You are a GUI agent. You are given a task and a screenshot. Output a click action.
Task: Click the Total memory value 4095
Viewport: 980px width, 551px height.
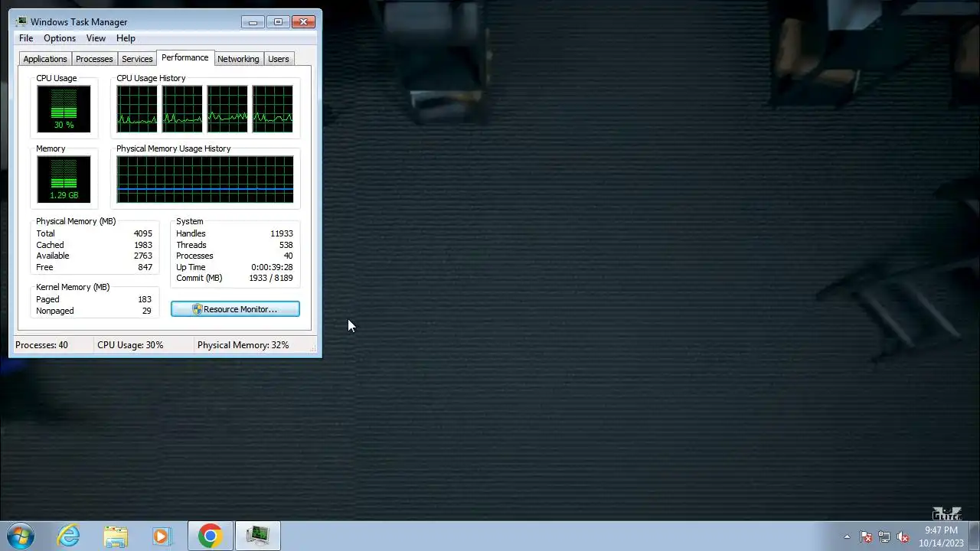[142, 233]
